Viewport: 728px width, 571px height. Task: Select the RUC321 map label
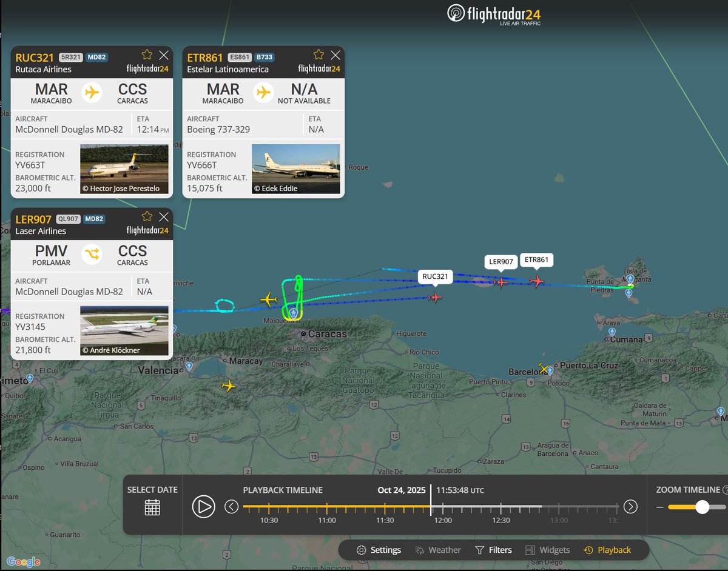coord(435,276)
